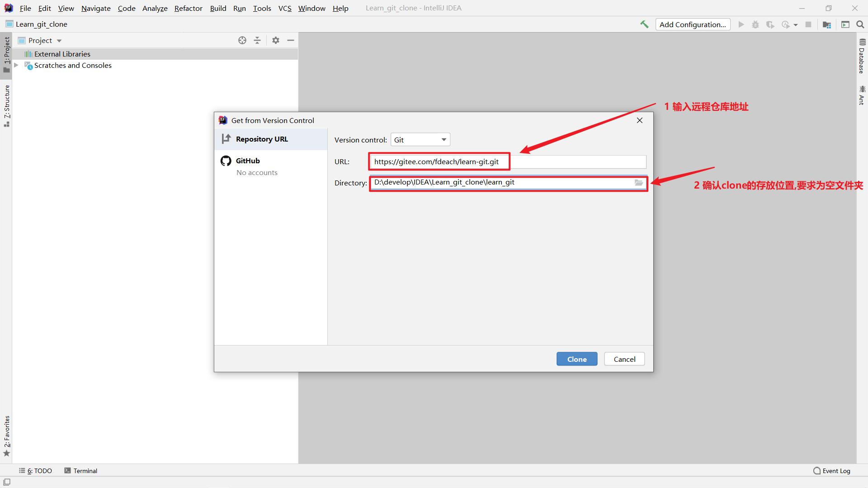The width and height of the screenshot is (868, 488).
Task: Open the run options dropdown arrow
Action: coord(796,25)
